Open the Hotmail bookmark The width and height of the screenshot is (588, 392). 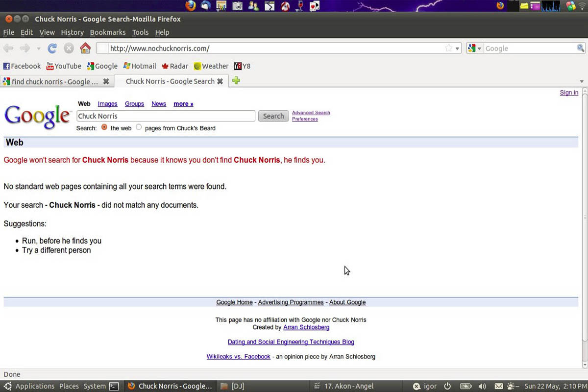[x=140, y=66]
